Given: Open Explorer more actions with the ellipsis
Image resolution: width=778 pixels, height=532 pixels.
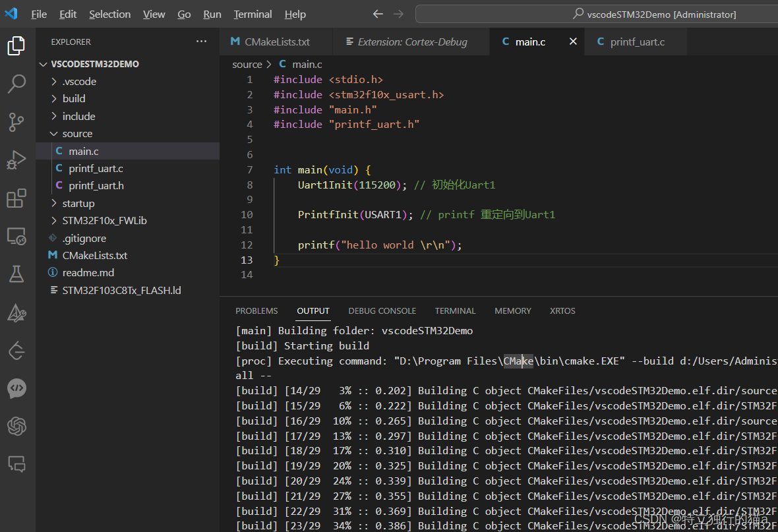Looking at the screenshot, I should tap(201, 42).
